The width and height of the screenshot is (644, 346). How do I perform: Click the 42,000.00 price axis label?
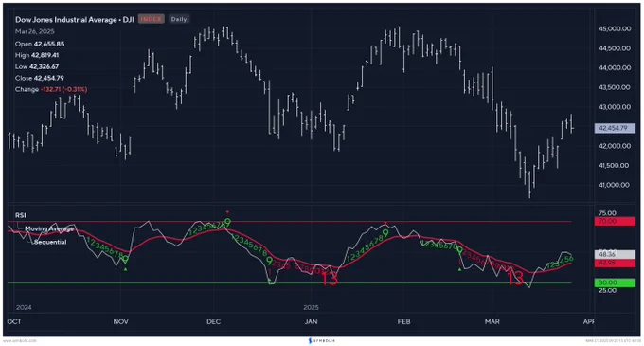615,146
